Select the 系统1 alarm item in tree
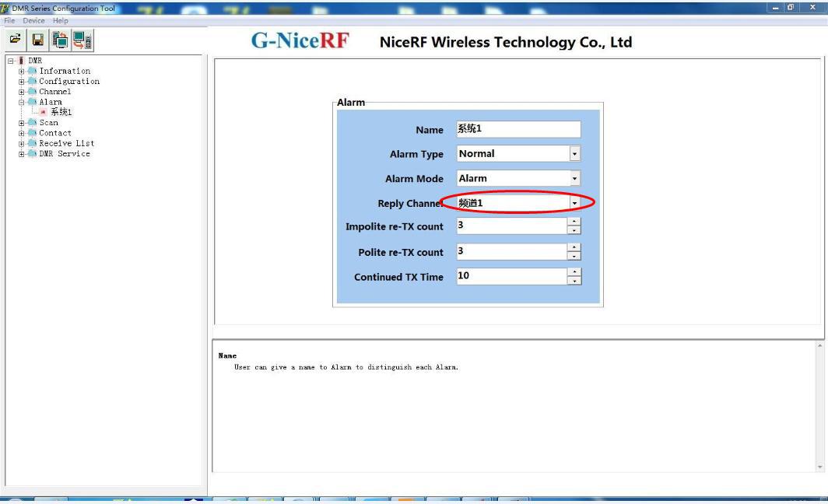The image size is (828, 504). pos(61,112)
